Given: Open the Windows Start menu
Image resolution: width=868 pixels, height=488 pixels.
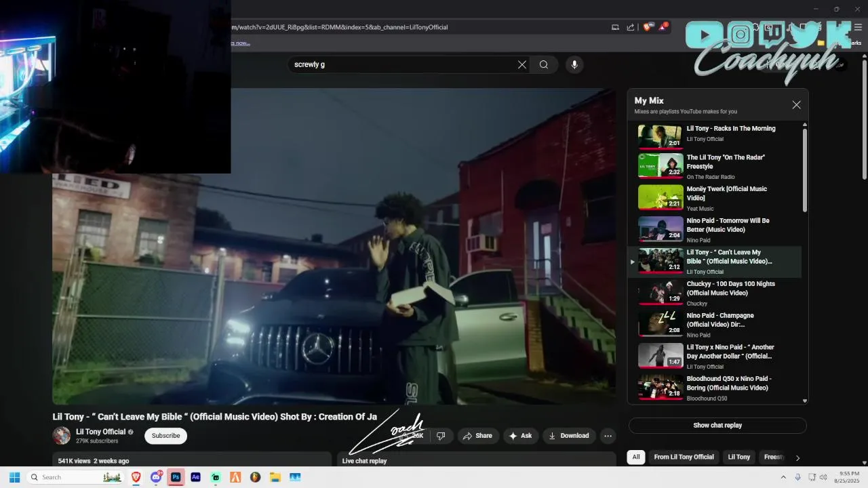Looking at the screenshot, I should pos(14,477).
